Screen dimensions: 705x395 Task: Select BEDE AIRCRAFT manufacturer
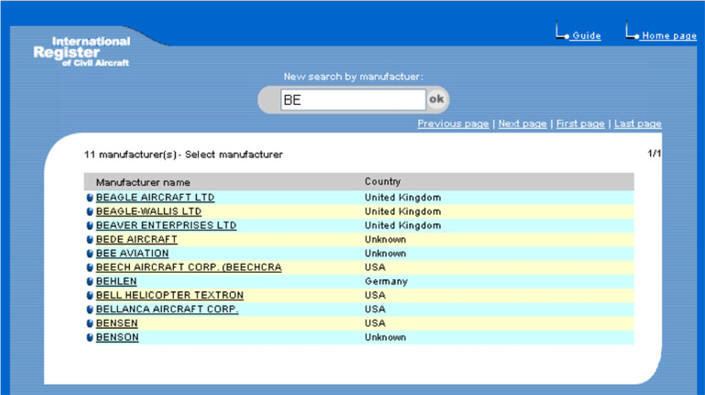click(x=137, y=239)
